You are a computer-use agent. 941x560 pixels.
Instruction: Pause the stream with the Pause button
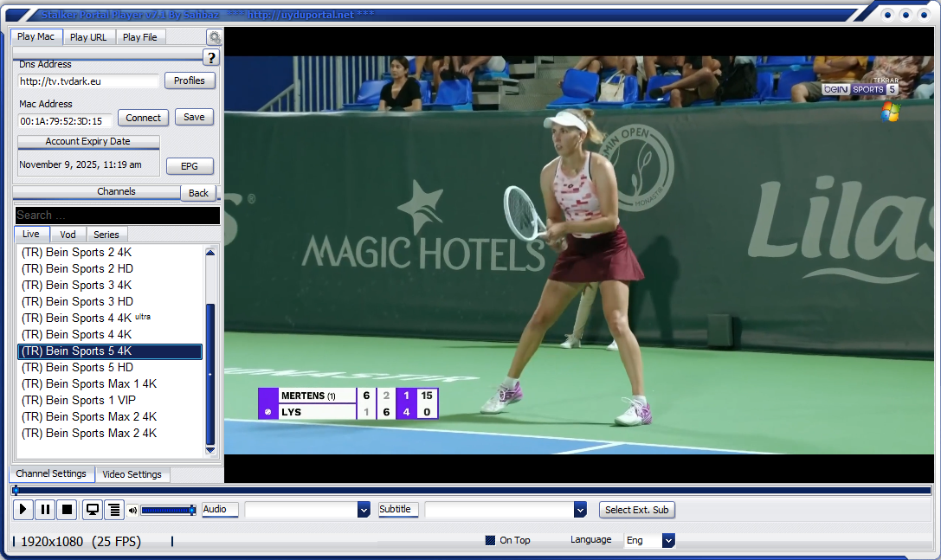45,510
